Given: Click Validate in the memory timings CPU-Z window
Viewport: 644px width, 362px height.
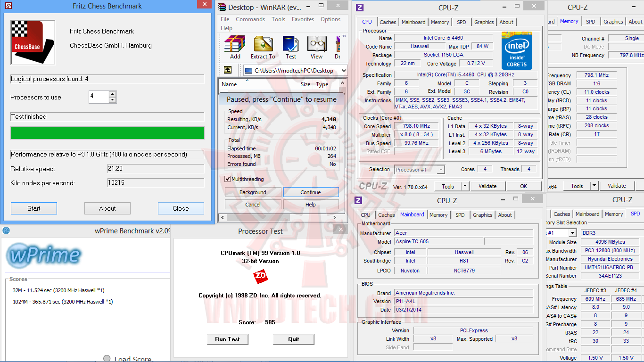Looking at the screenshot, I should 617,186.
